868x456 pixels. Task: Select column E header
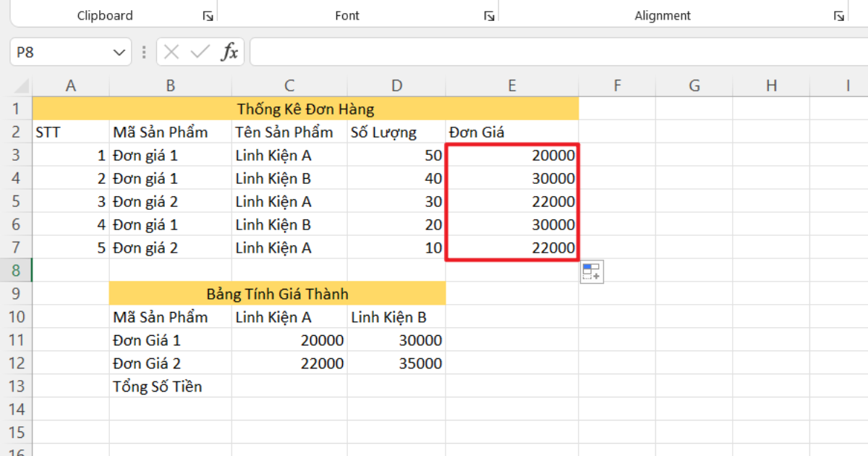[x=512, y=86]
